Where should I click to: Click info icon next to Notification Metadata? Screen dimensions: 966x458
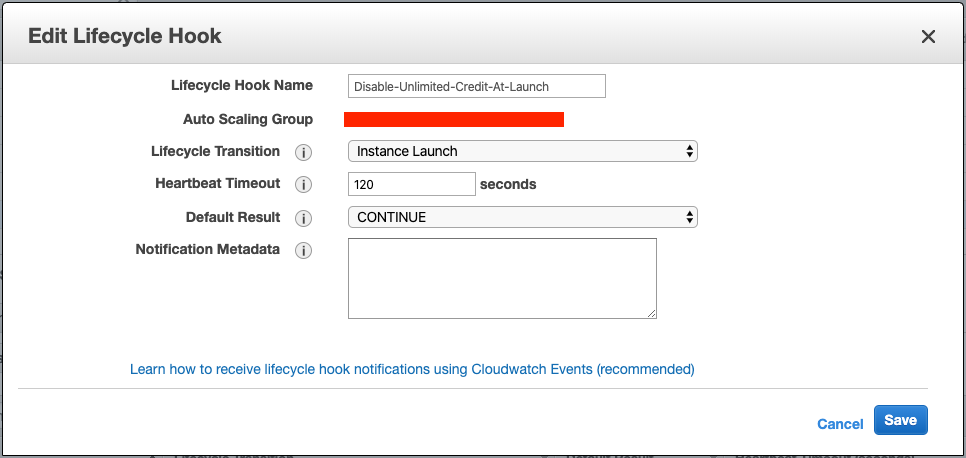click(303, 250)
